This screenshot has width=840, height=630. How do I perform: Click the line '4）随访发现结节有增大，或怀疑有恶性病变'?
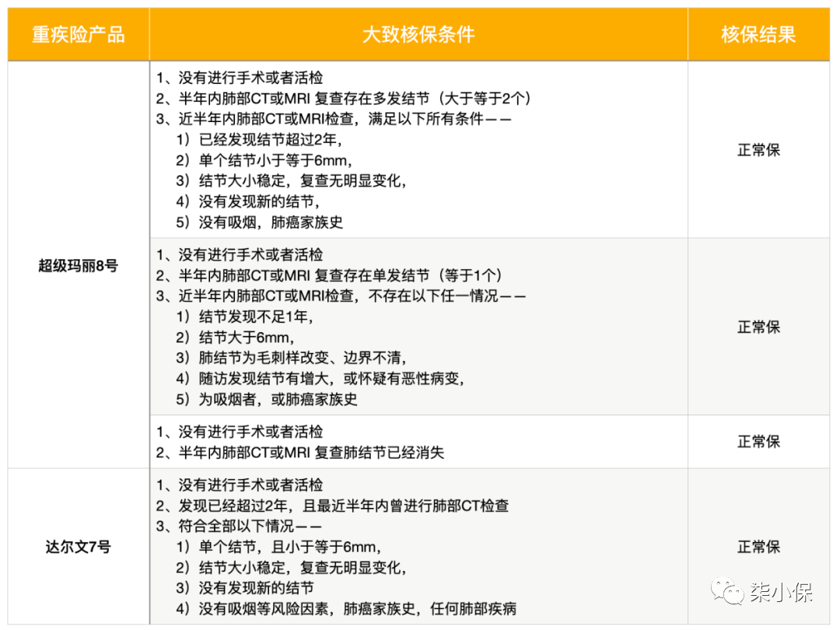coord(320,379)
